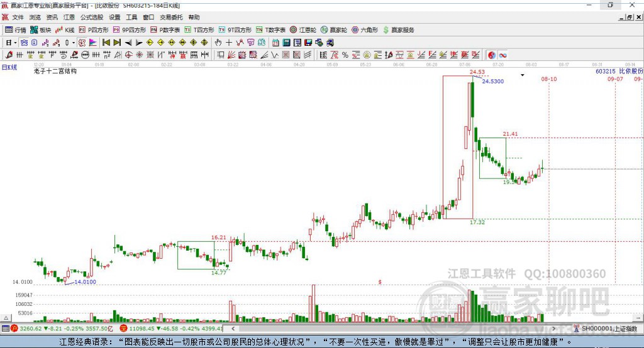Viewport: 644px width, 348px height.
Task: Open the 设置 menu
Action: click(114, 17)
